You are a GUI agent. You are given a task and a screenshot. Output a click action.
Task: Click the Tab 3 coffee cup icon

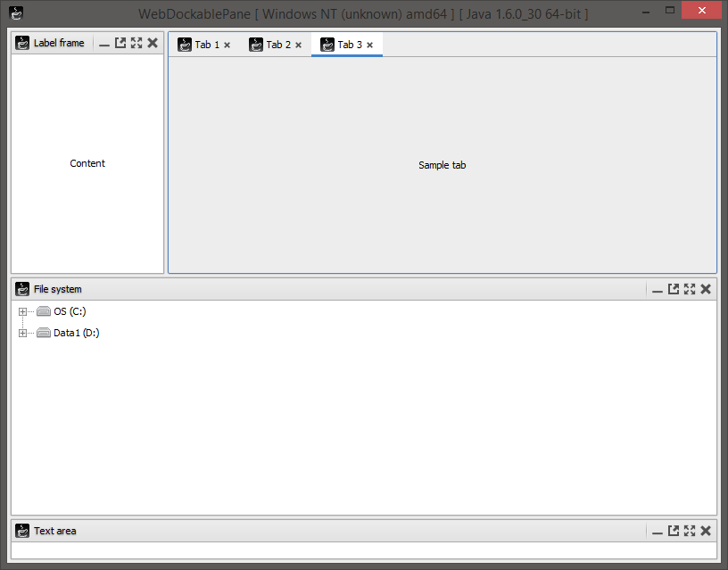click(x=327, y=45)
